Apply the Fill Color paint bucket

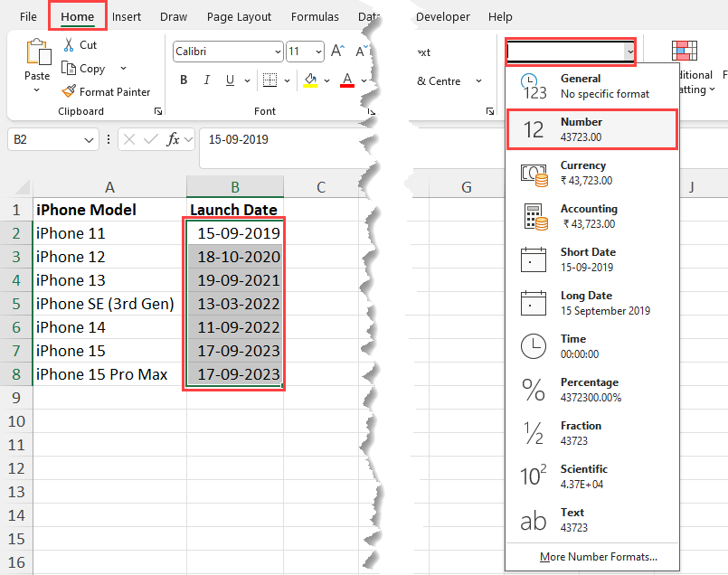(x=310, y=80)
